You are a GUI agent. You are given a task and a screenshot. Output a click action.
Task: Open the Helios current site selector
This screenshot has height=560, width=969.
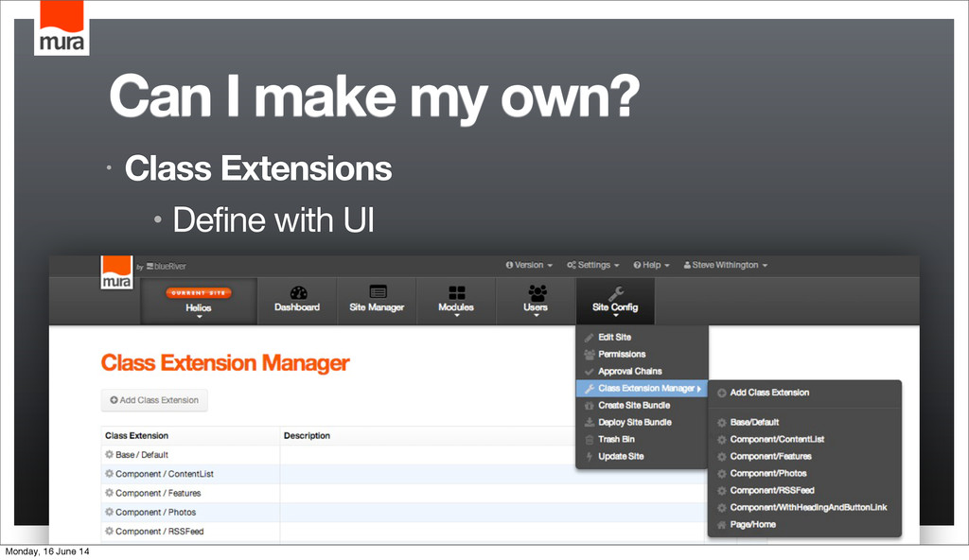(199, 302)
